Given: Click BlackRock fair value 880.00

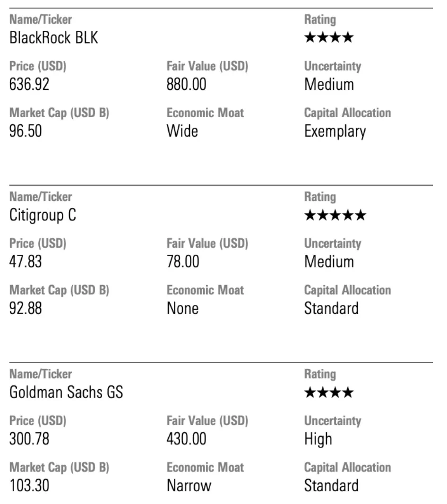Looking at the screenshot, I should [x=186, y=84].
